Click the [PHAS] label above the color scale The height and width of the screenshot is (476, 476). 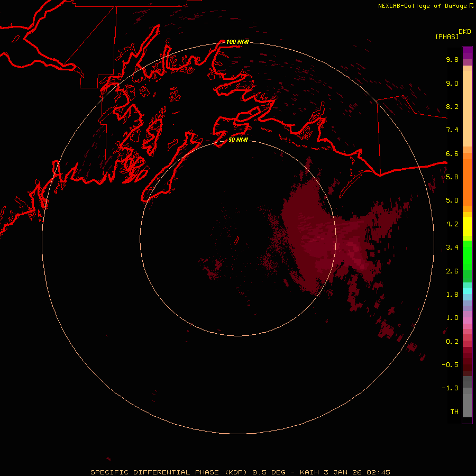[x=447, y=36]
